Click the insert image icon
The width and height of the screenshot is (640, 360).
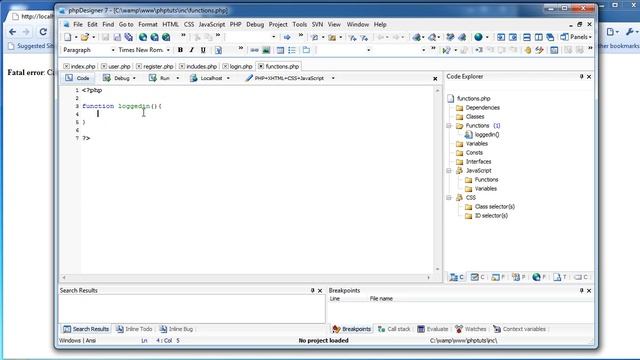266,50
